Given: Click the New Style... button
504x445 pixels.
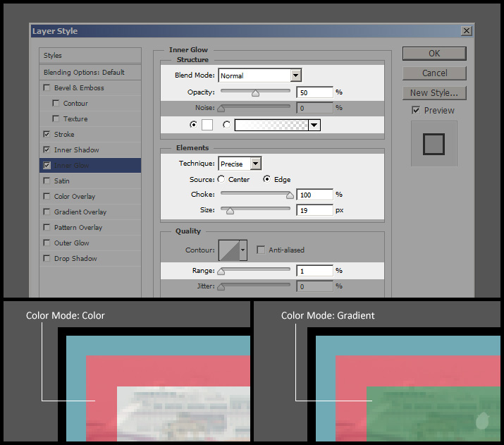Looking at the screenshot, I should [x=434, y=93].
